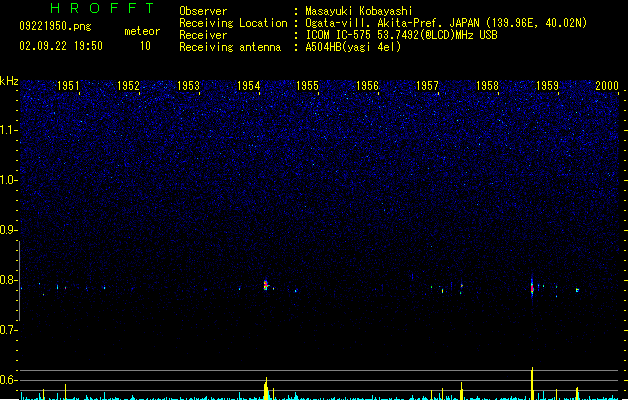
Task: Click the 1959 time axis label
Action: pos(547,85)
